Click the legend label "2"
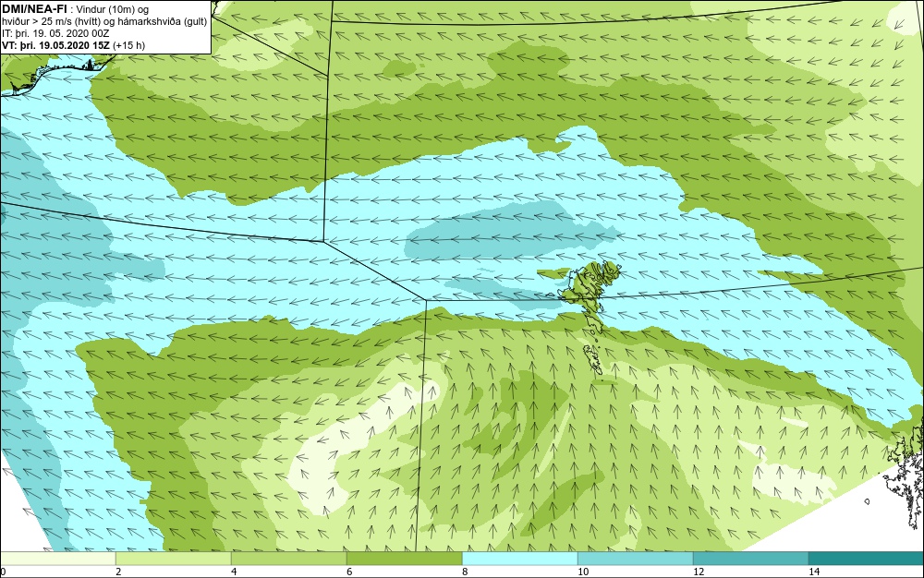This screenshot has width=924, height=578. (x=118, y=572)
